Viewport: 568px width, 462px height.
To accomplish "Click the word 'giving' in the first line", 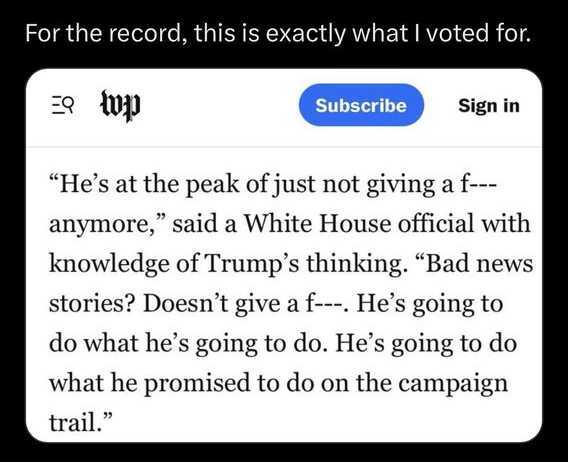I will tap(400, 184).
